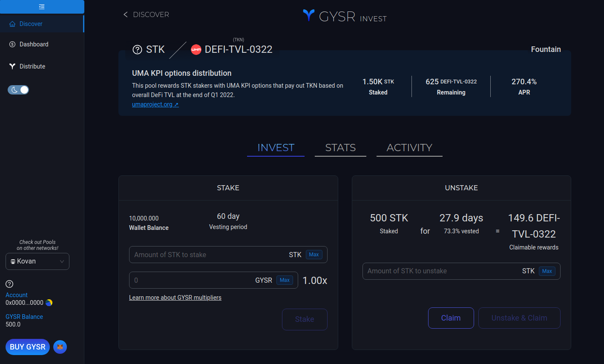Click the Account label in sidebar
This screenshot has height=364, width=604.
[17, 295]
